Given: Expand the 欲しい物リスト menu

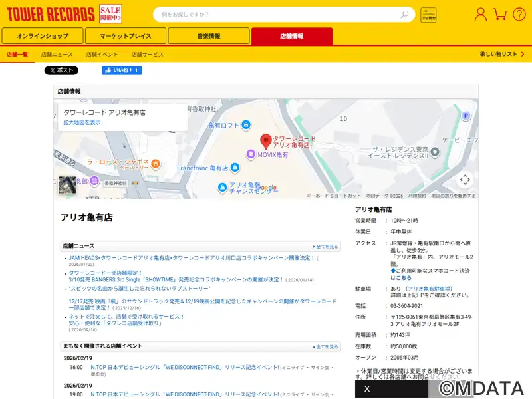Looking at the screenshot, I should tap(502, 54).
